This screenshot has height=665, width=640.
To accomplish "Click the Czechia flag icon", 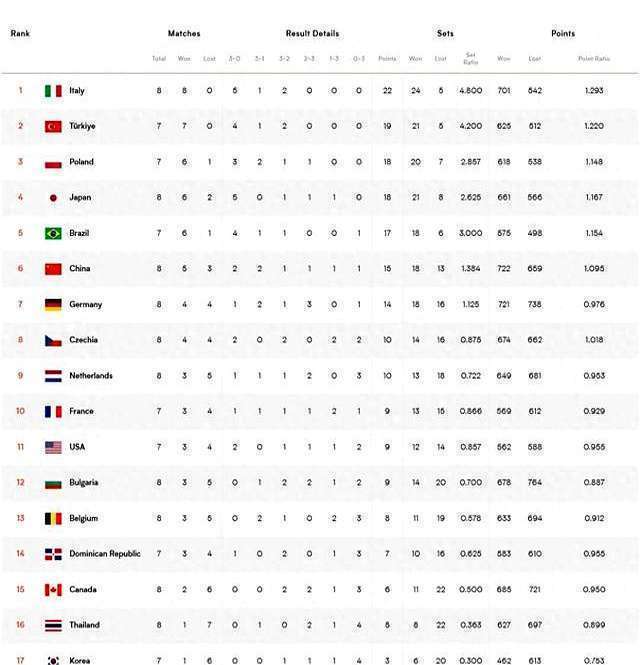I will pos(53,341).
